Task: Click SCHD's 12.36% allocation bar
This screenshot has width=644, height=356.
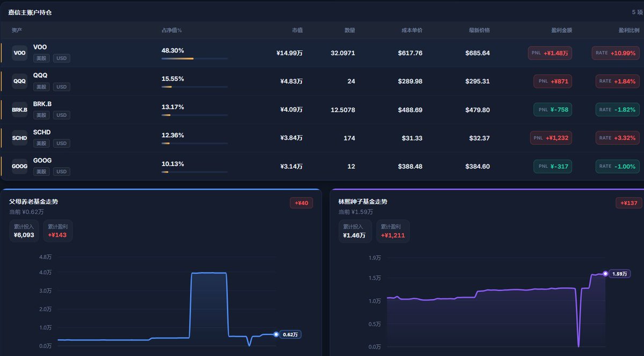Action: pyautogui.click(x=194, y=144)
